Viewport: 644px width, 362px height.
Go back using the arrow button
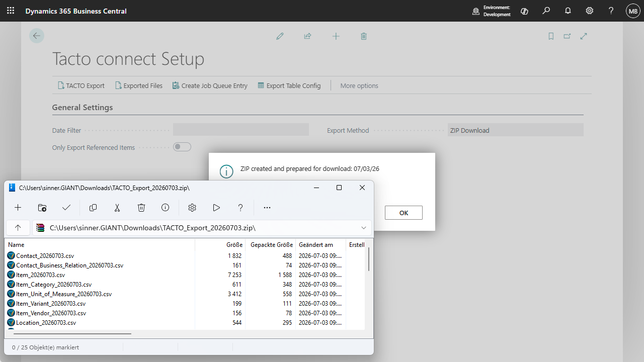tap(37, 36)
